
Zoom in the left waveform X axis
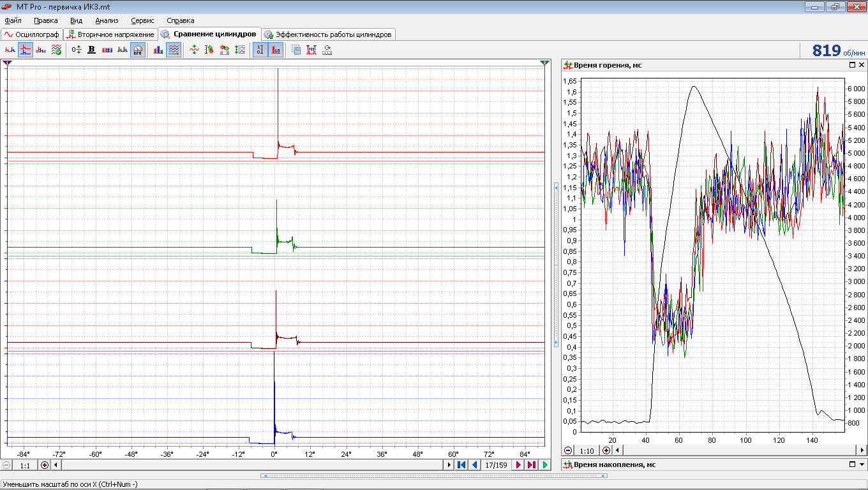pyautogui.click(x=45, y=465)
